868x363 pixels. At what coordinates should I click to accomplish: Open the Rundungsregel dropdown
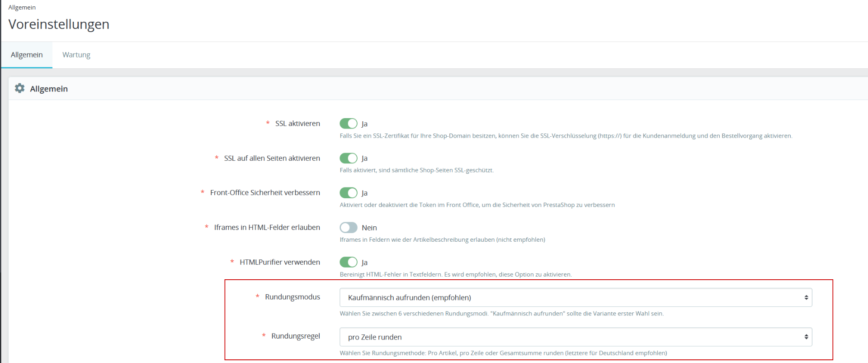[576, 337]
